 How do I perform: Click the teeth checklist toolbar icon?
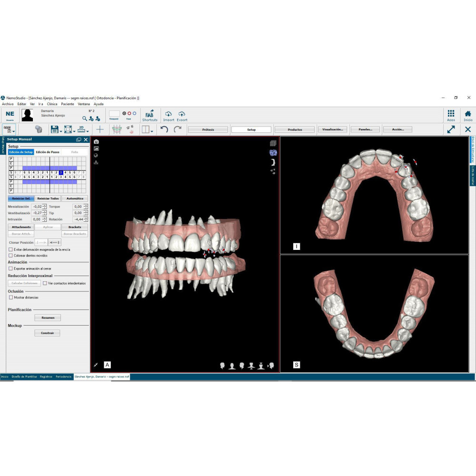coord(7,129)
